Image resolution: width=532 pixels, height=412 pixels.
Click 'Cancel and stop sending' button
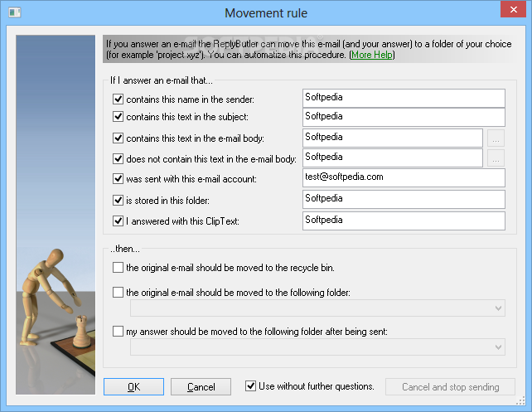point(450,387)
